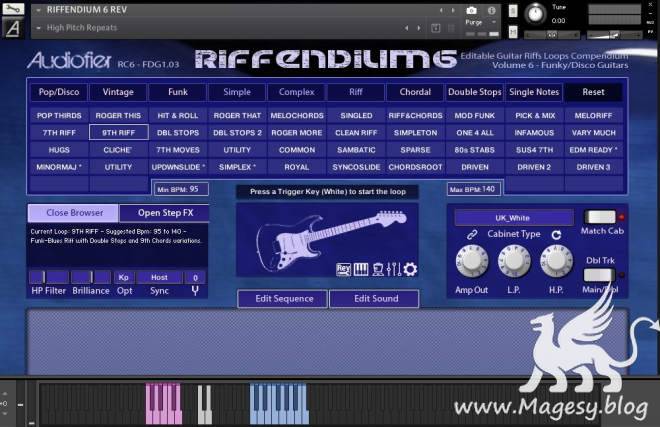Select the Riff filter tab
Screen dimensions: 660x427
point(356,92)
